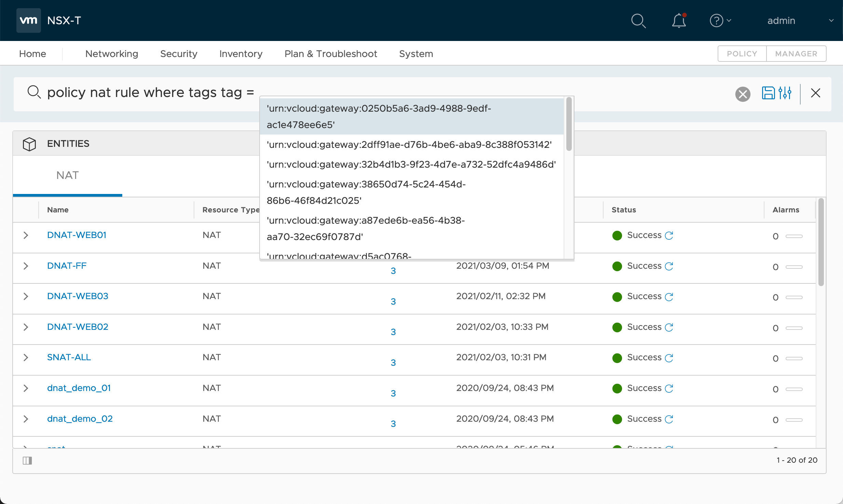
Task: Click green status dot for DNAT-WEB01
Action: coord(617,236)
